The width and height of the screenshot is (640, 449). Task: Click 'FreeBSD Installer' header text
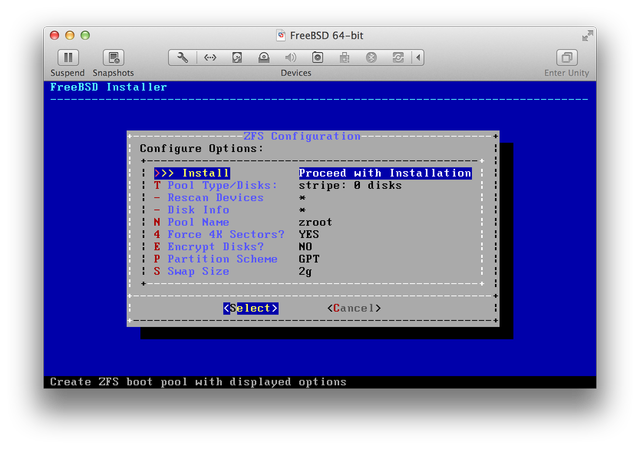[x=108, y=87]
